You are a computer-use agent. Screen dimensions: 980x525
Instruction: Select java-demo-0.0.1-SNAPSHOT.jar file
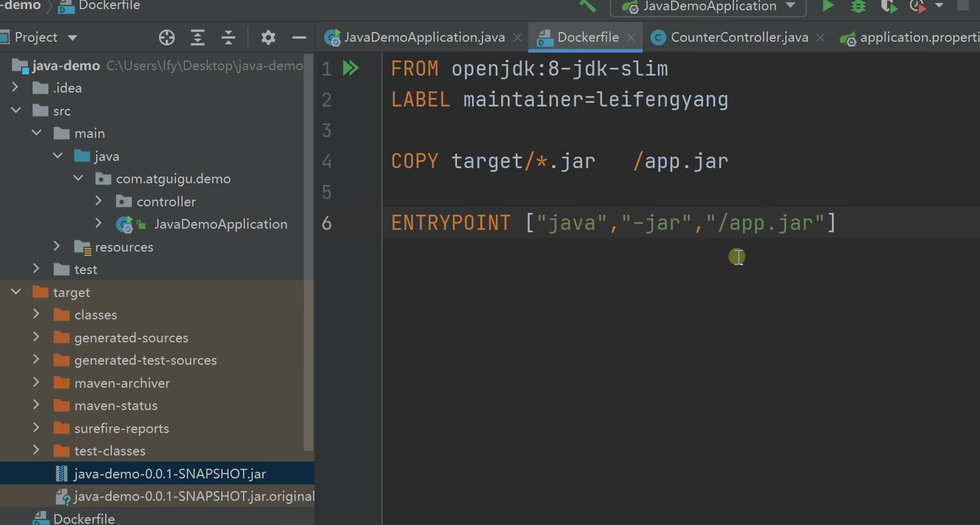pyautogui.click(x=157, y=474)
